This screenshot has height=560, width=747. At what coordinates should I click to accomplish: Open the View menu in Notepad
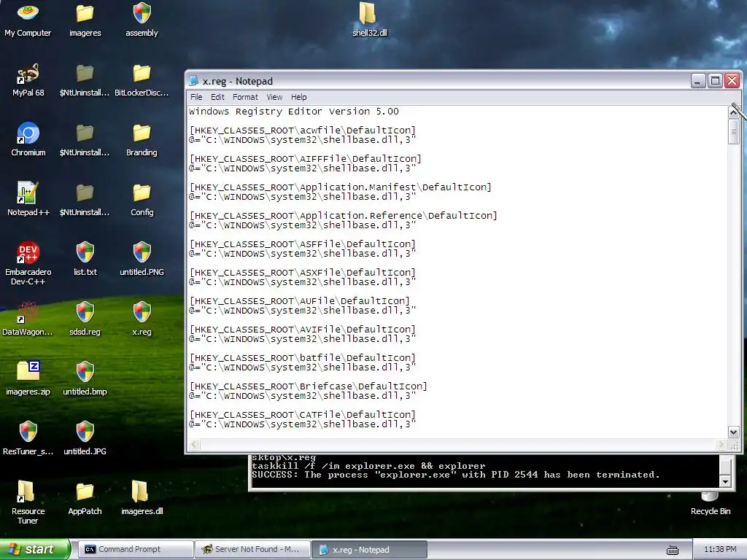point(274,97)
